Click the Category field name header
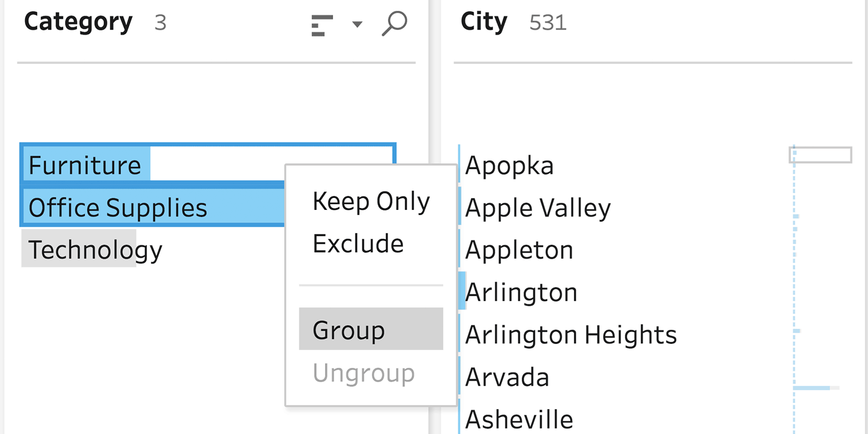The image size is (868, 434). coord(79,22)
